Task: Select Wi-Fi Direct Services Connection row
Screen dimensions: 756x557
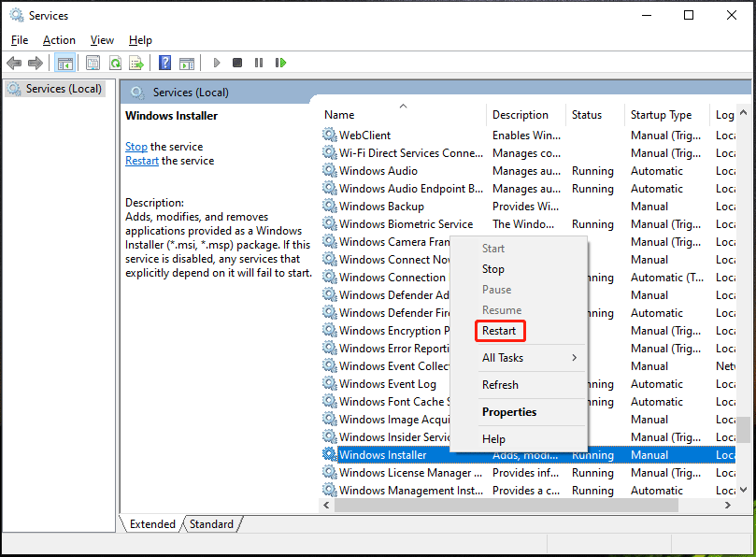Action: pos(528,153)
